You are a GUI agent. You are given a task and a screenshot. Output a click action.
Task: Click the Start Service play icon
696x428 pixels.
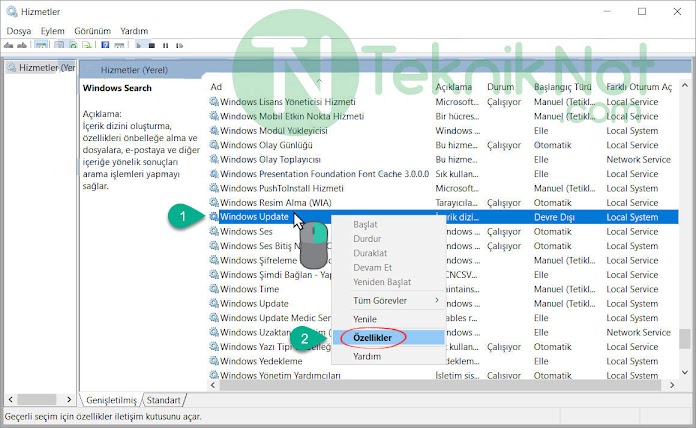(138, 45)
